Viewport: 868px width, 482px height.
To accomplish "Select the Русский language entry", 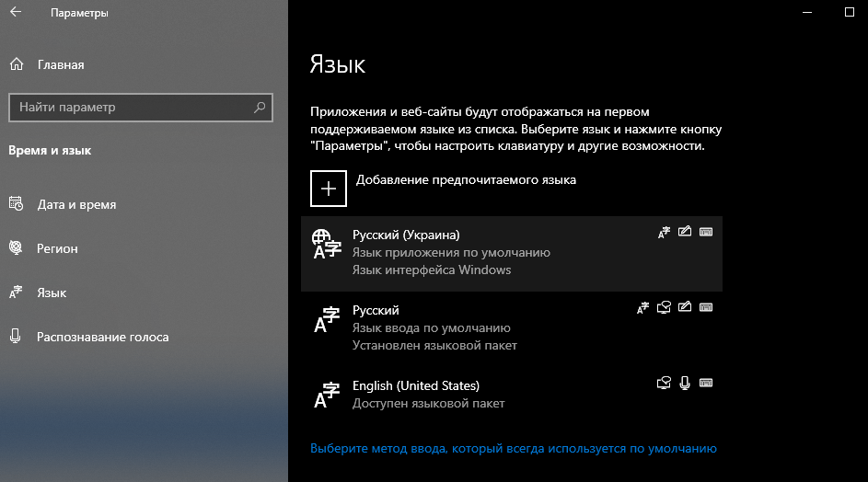I will (x=479, y=327).
